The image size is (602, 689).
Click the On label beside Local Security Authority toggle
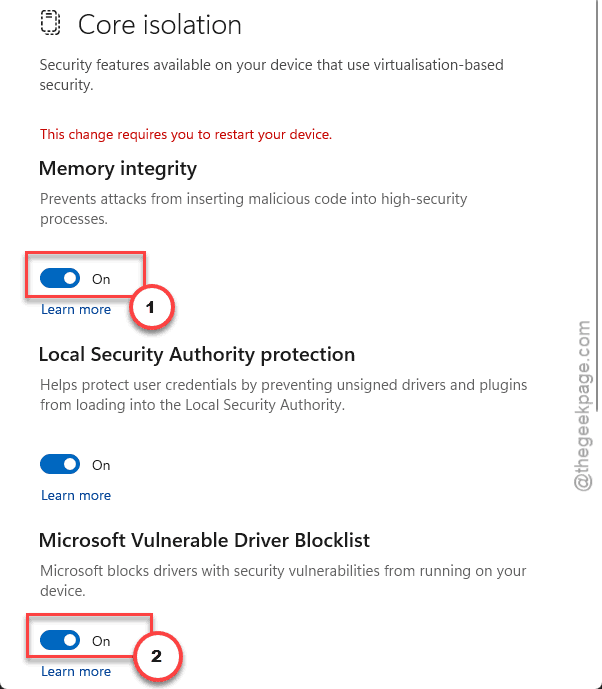[x=101, y=465]
